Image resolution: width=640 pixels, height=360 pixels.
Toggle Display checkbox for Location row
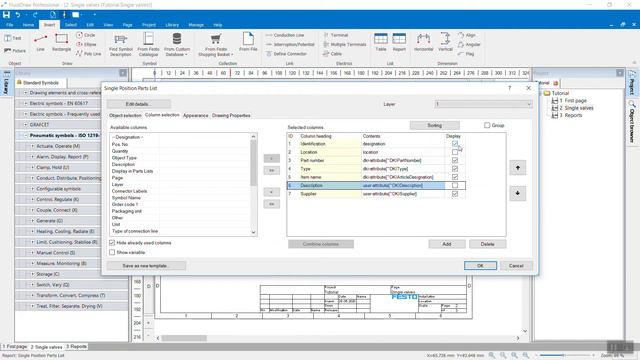click(455, 152)
